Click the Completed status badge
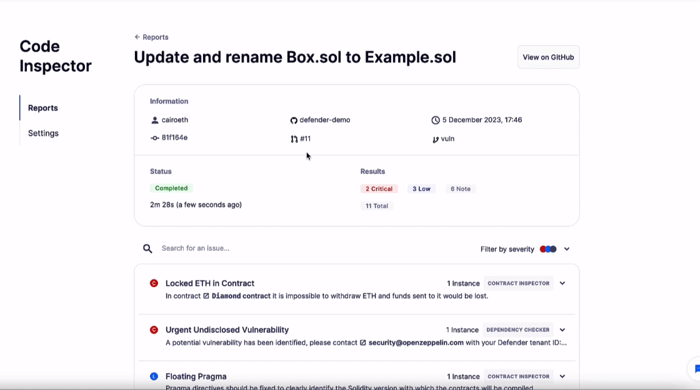 [x=171, y=188]
